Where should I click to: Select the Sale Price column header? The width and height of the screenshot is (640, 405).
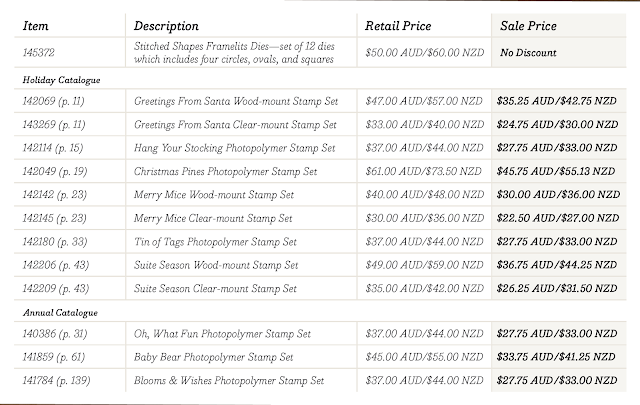[x=528, y=26]
